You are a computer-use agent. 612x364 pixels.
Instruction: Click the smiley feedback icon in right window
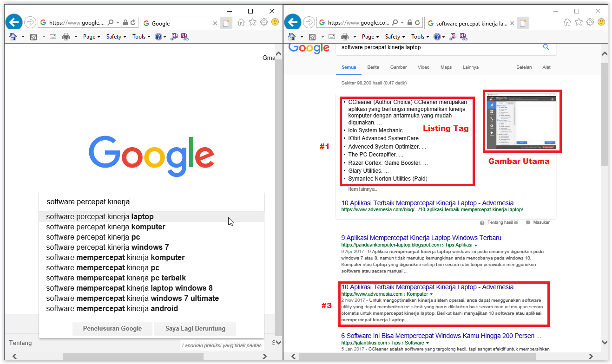tap(601, 22)
